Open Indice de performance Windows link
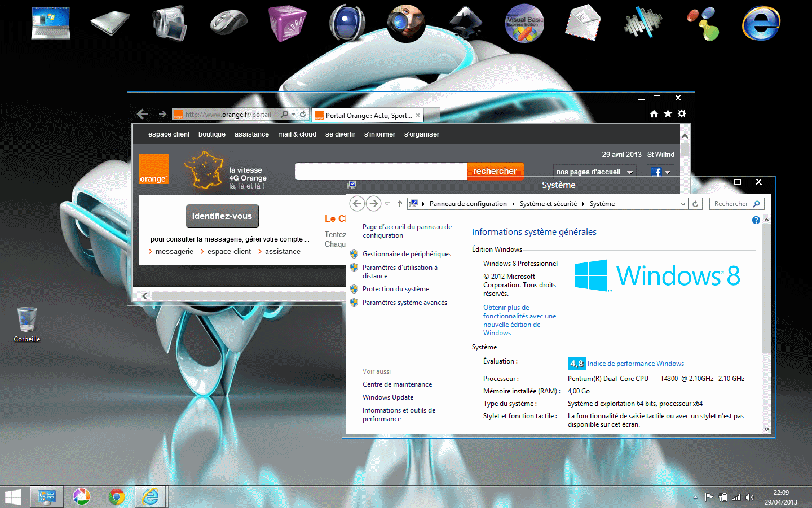Viewport: 812px width, 508px height. (x=636, y=364)
